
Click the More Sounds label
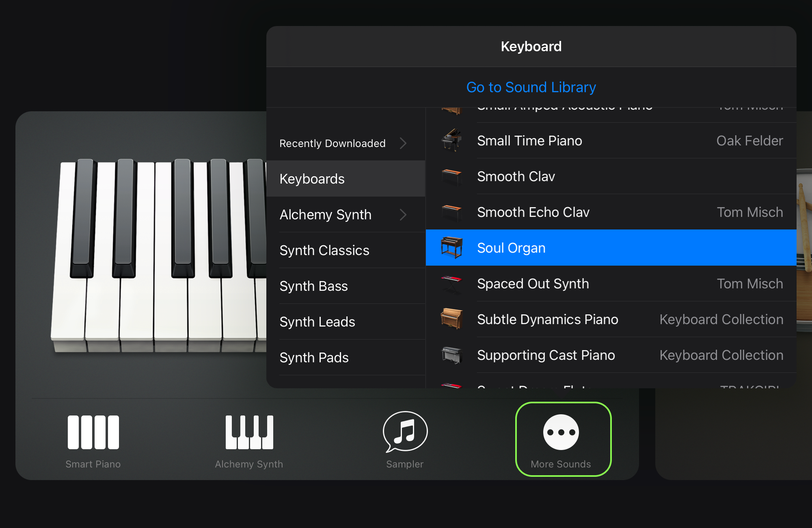tap(561, 464)
